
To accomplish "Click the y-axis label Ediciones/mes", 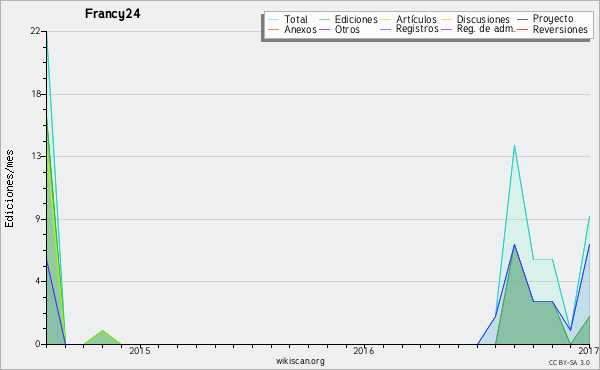I will pos(9,189).
